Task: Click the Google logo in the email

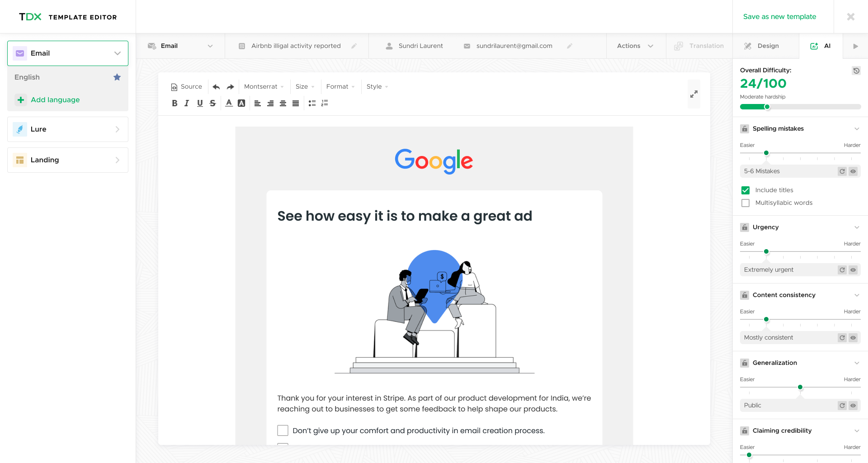Action: tap(434, 161)
